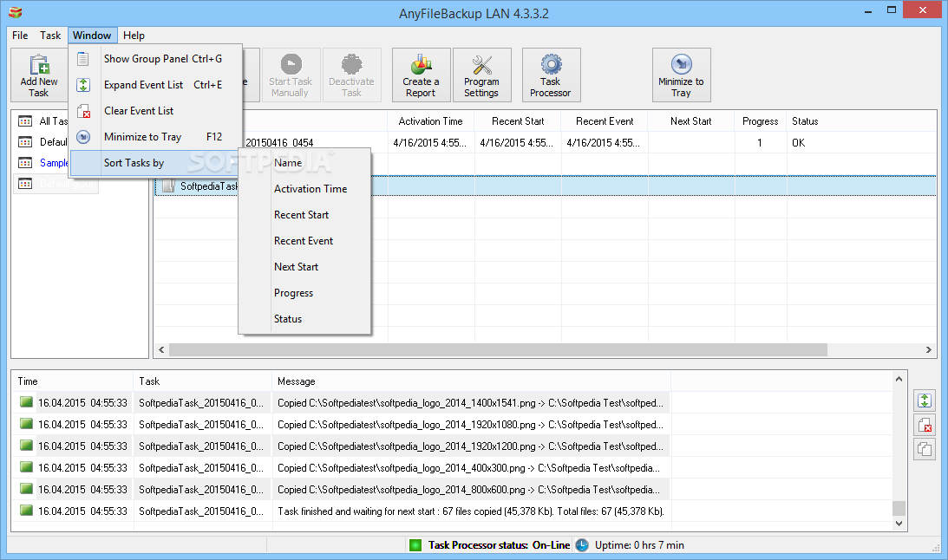Click event log scroll down arrow
The image size is (948, 560).
899,524
